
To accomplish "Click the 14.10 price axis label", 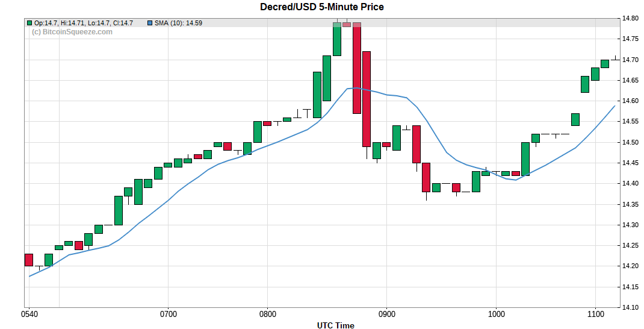I will pos(630,308).
